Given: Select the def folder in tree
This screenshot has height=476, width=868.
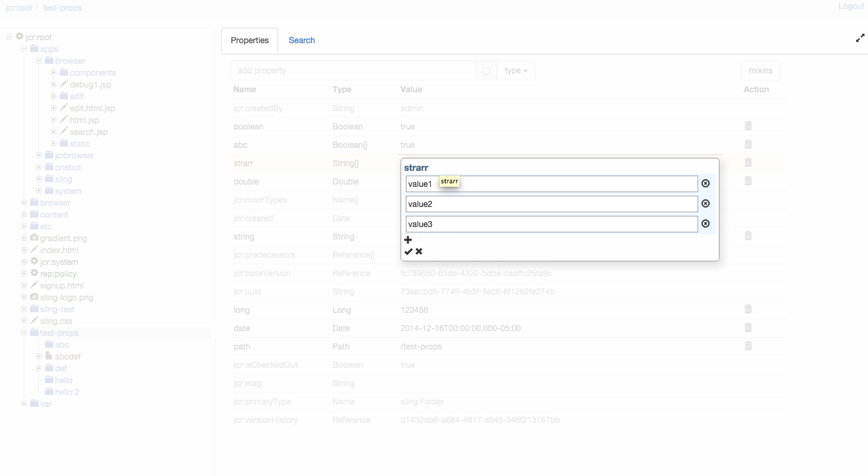Looking at the screenshot, I should pos(61,368).
